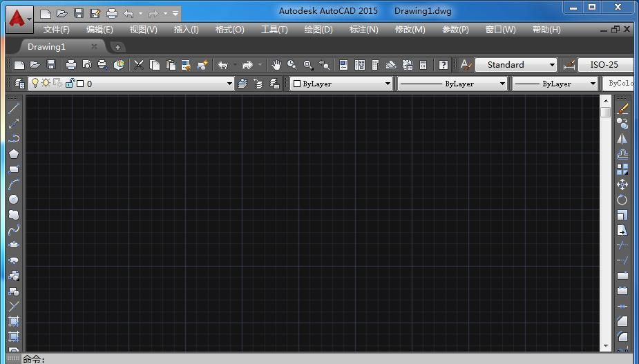Screen dimensions: 639x364
Task: Select the Spline draw tool
Action: click(x=14, y=230)
